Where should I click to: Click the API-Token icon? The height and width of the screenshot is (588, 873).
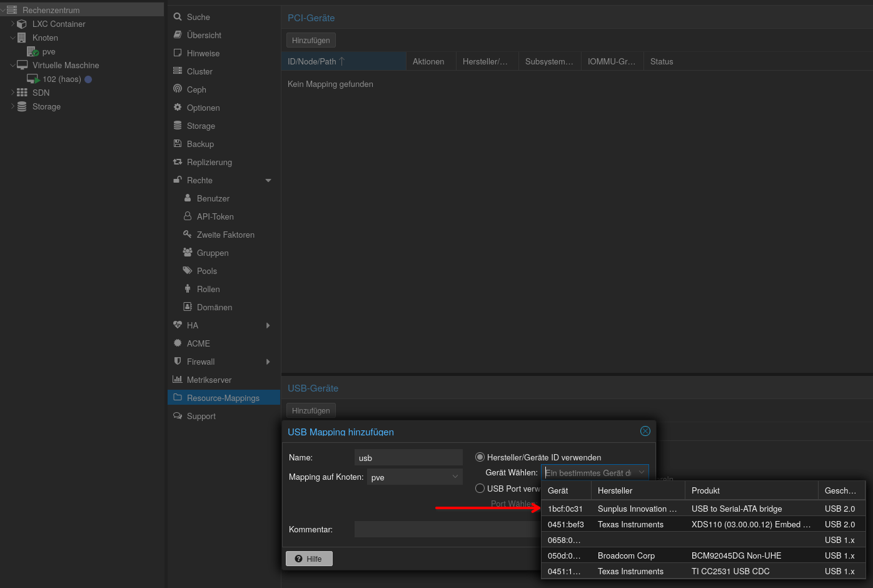coord(188,216)
